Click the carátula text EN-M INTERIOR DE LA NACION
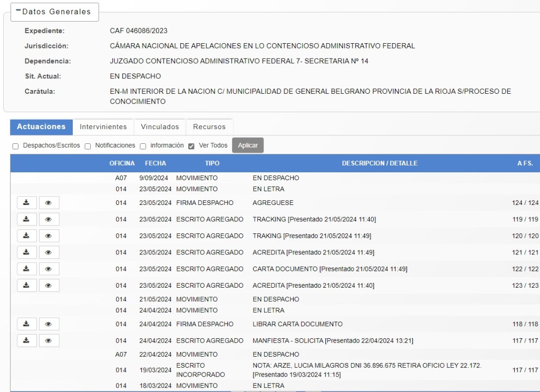 pyautogui.click(x=310, y=96)
